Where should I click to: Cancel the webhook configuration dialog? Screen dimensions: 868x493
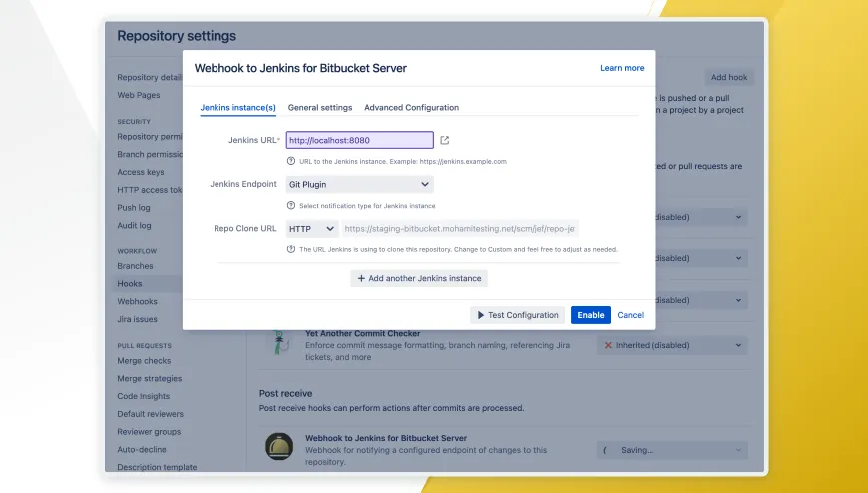[x=630, y=315]
